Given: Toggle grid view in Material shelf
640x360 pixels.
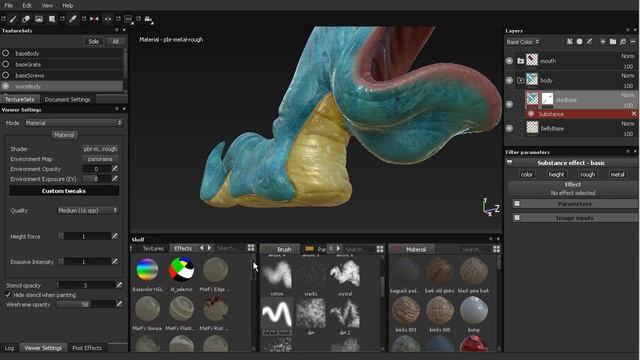Looking at the screenshot, I should tap(496, 249).
